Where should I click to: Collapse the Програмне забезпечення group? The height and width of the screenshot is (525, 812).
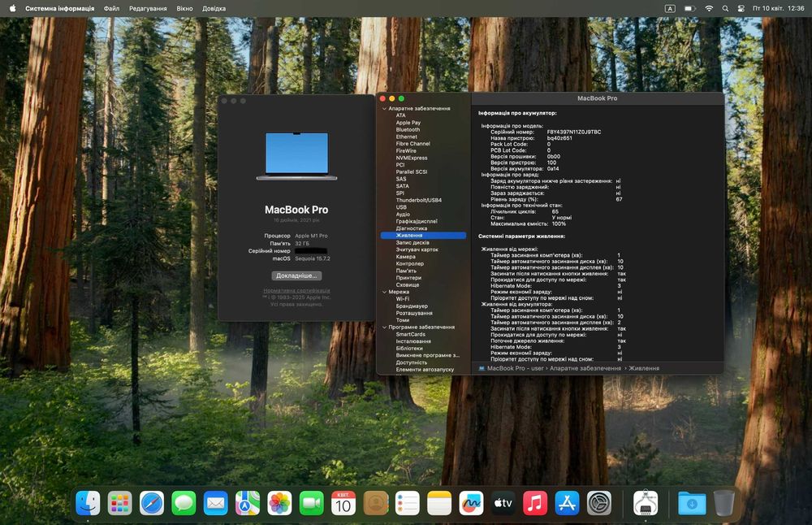click(384, 328)
